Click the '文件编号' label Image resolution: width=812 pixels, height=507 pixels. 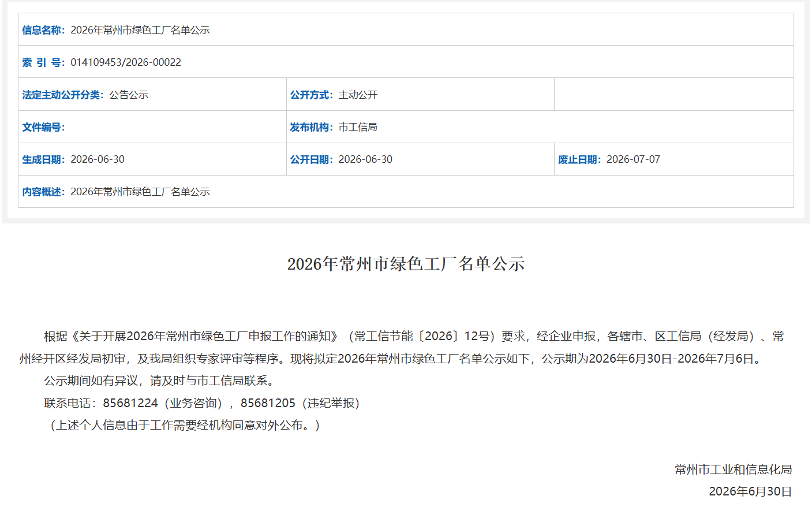[42, 127]
